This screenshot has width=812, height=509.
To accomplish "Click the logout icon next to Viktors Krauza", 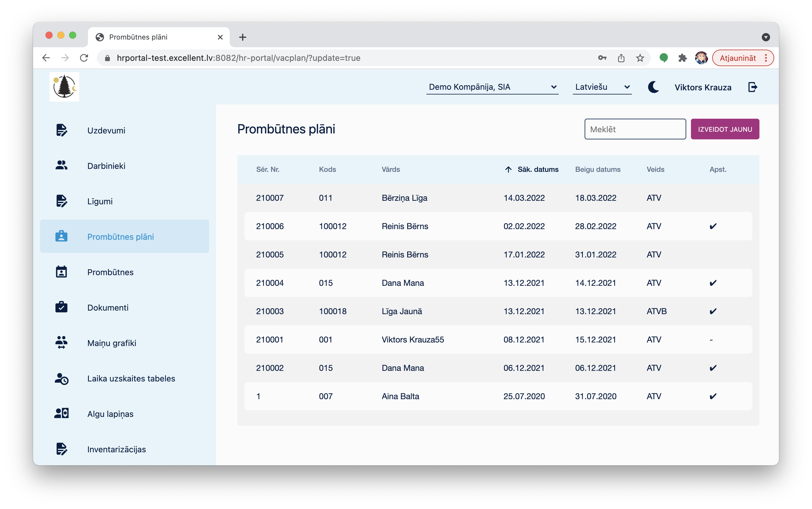I will pos(753,87).
